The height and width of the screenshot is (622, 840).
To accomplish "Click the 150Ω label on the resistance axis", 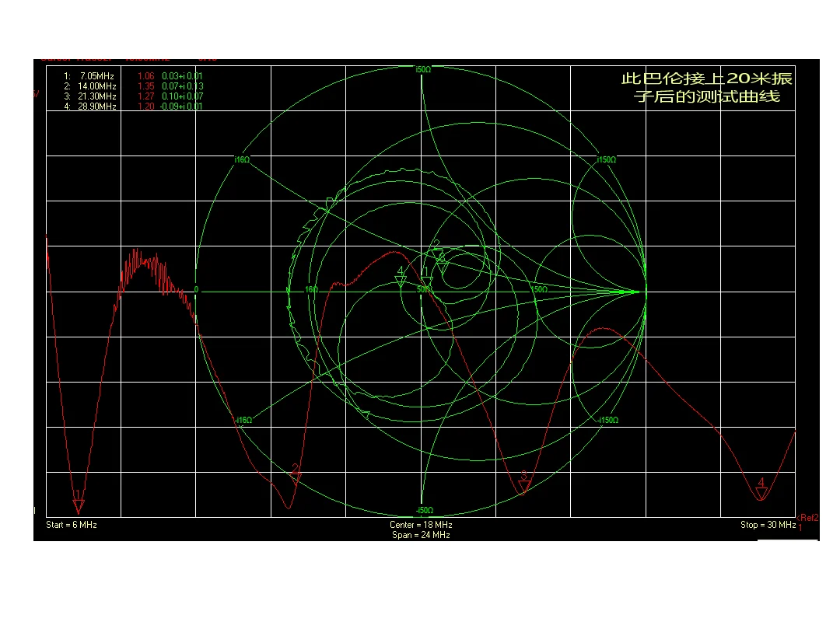I will coord(540,289).
